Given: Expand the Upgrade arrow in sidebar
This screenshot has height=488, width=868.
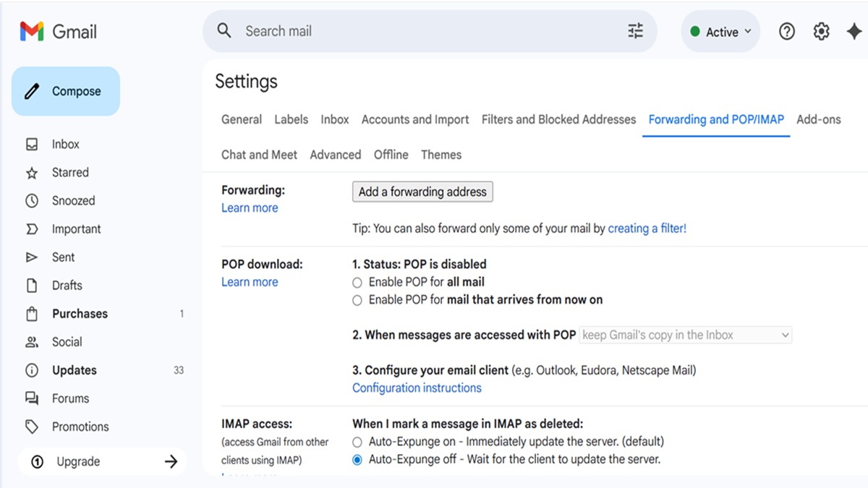Looking at the screenshot, I should click(x=171, y=462).
